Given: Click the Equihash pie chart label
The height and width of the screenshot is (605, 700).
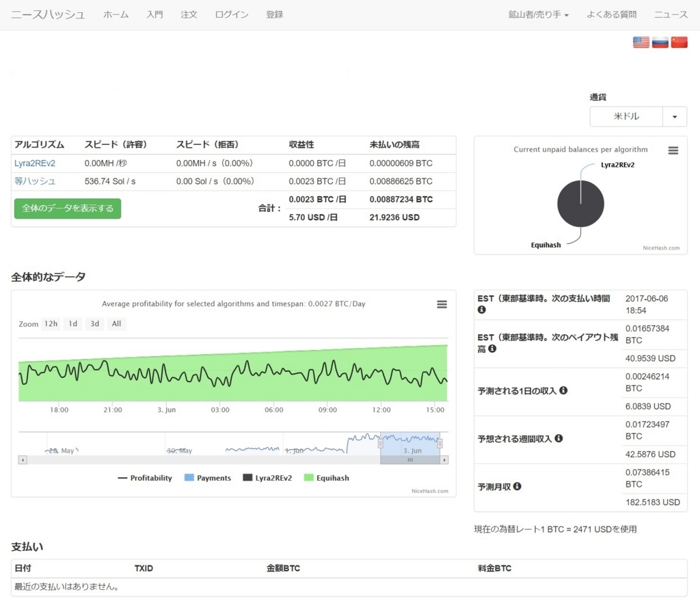Looking at the screenshot, I should pyautogui.click(x=546, y=245).
